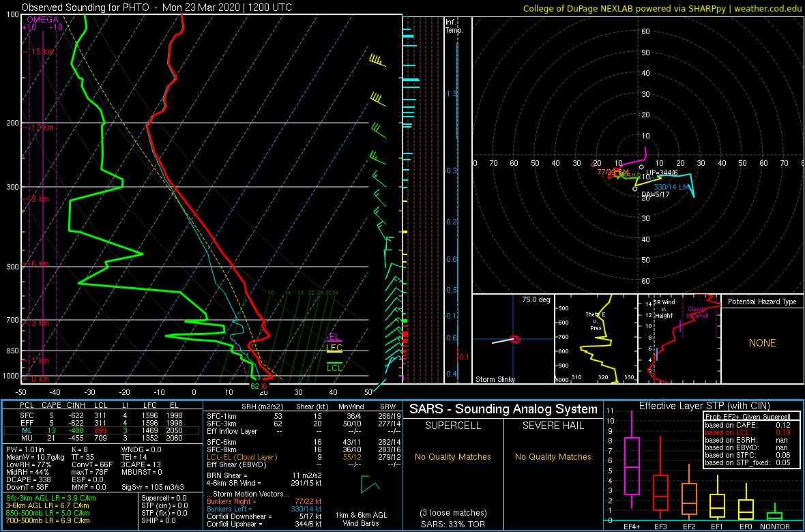
Task: Click the 'NONE' hazard type value
Action: [x=763, y=343]
